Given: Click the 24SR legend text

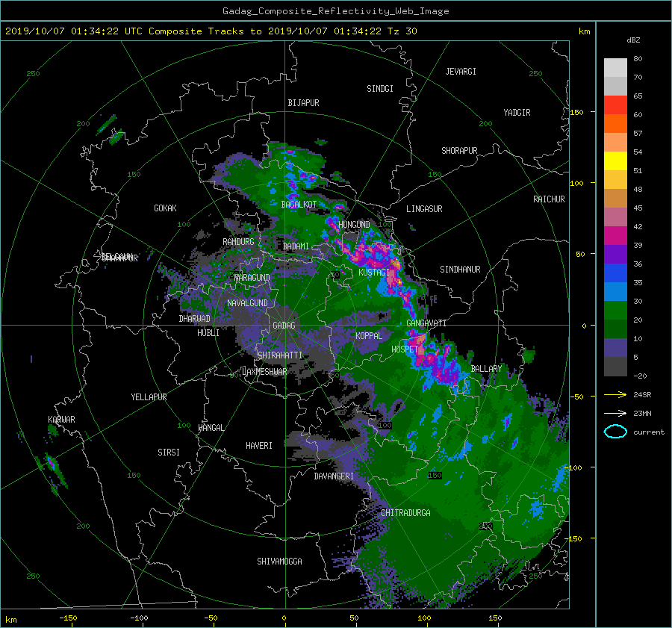Looking at the screenshot, I should click(642, 395).
